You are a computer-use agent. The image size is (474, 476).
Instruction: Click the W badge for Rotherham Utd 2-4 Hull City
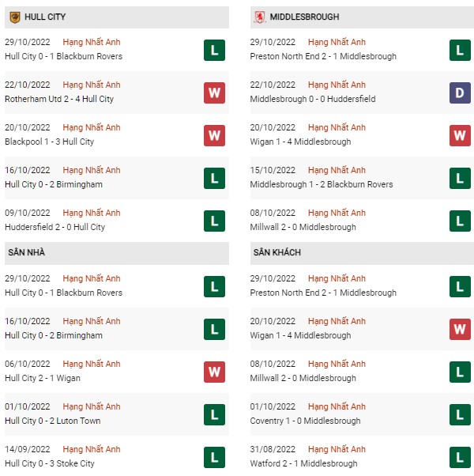click(x=214, y=93)
